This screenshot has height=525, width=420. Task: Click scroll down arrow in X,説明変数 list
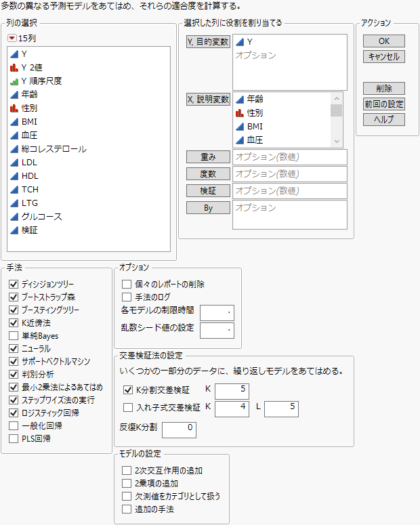click(x=337, y=142)
